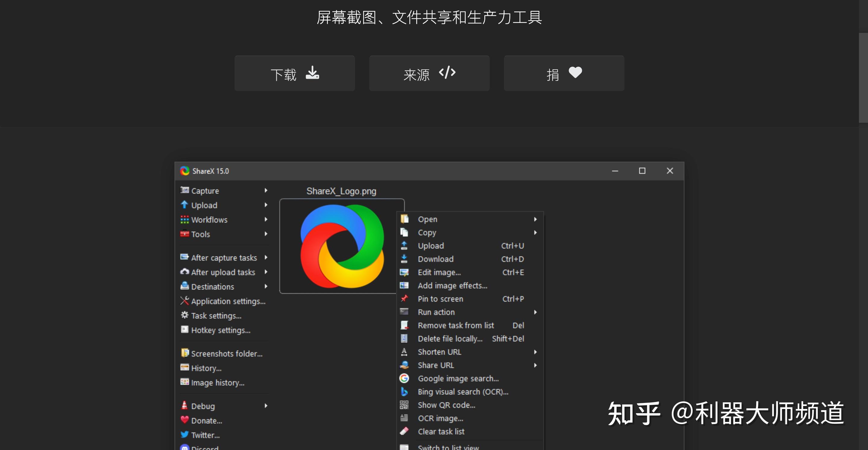Viewport: 868px width, 450px height.
Task: Click the Clear task list eraser icon
Action: pos(404,431)
